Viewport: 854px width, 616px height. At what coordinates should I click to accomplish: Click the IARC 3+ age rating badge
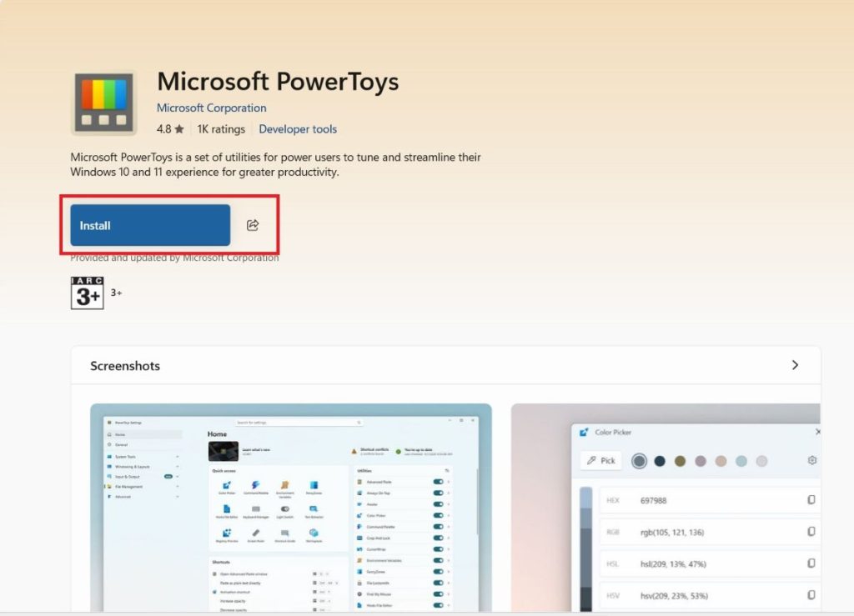[87, 293]
